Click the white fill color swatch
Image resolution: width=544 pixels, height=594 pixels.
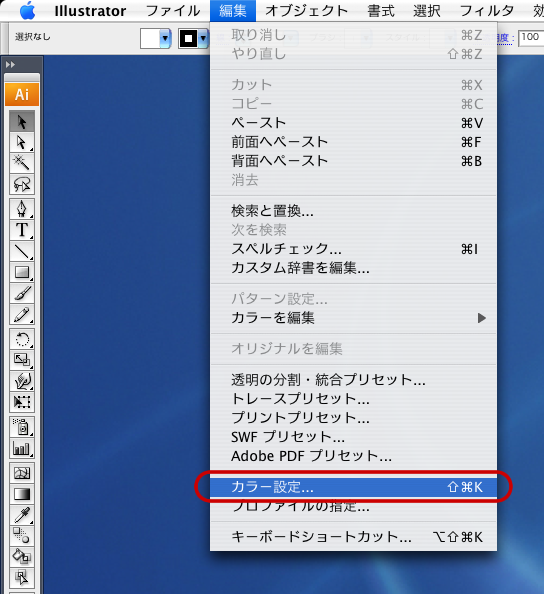[150, 38]
